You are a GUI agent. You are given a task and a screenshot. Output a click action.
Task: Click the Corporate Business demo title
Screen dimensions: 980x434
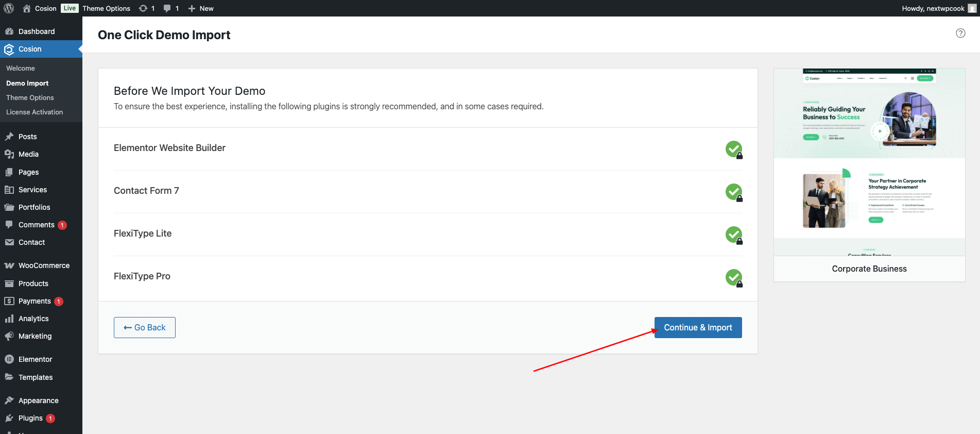click(869, 269)
